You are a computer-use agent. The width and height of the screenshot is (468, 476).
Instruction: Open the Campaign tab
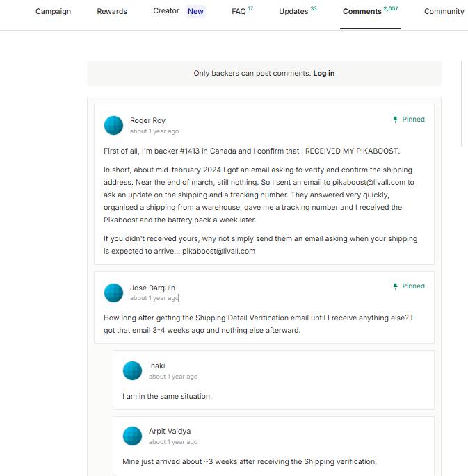pyautogui.click(x=53, y=11)
